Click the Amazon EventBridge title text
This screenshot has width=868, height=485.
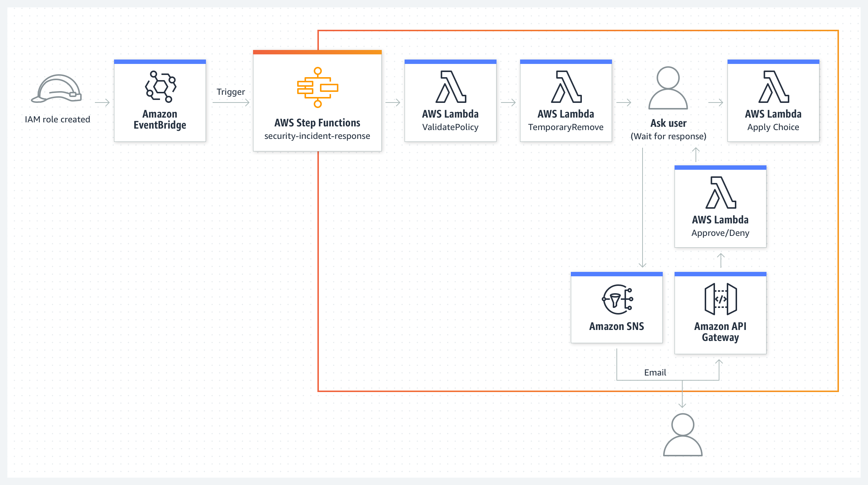(x=160, y=119)
